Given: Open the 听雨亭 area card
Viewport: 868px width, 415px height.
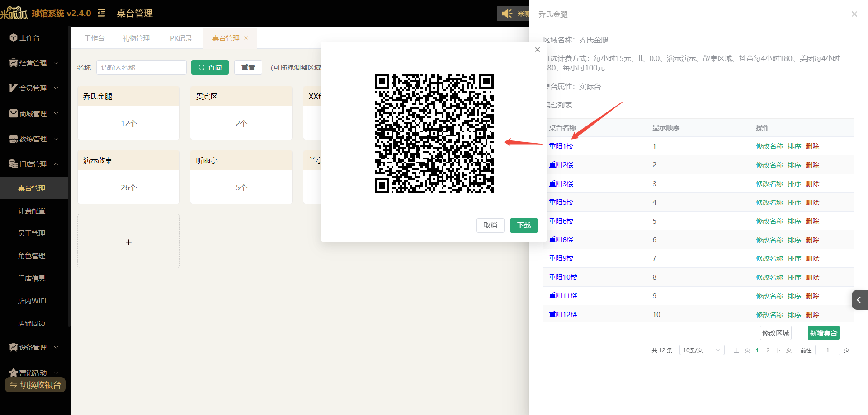Looking at the screenshot, I should click(241, 177).
